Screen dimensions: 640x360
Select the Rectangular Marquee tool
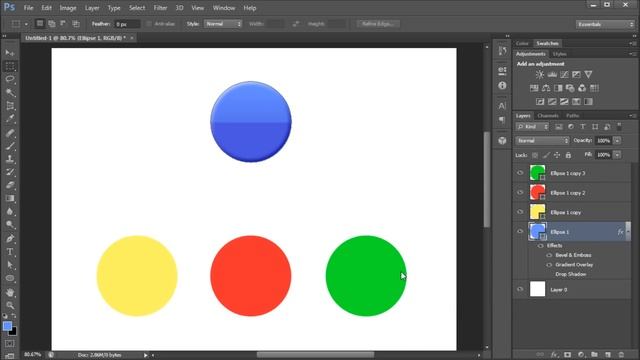tap(10, 66)
